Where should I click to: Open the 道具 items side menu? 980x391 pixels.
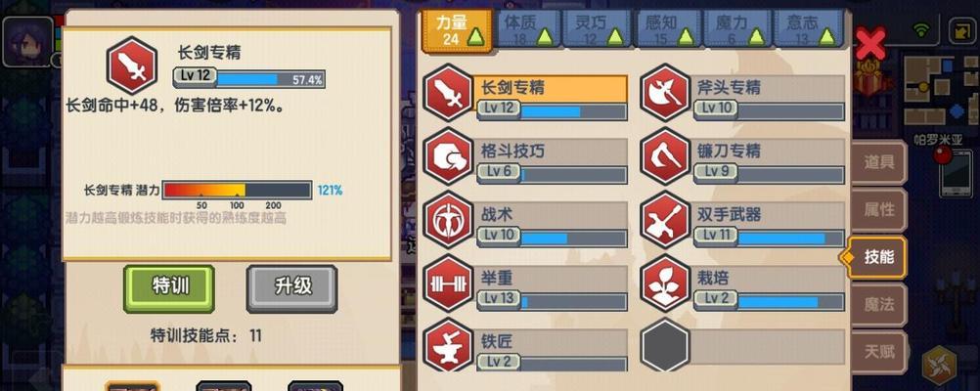[878, 162]
